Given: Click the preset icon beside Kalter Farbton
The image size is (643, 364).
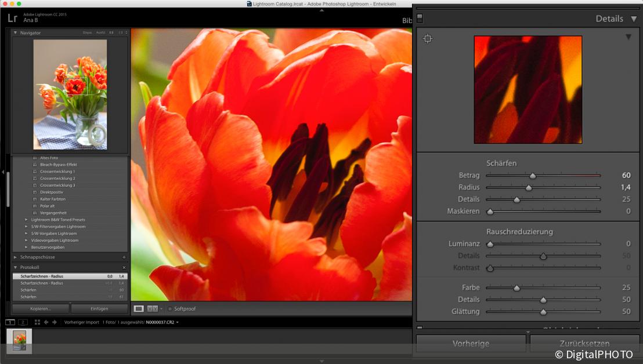Looking at the screenshot, I should pyautogui.click(x=35, y=199).
